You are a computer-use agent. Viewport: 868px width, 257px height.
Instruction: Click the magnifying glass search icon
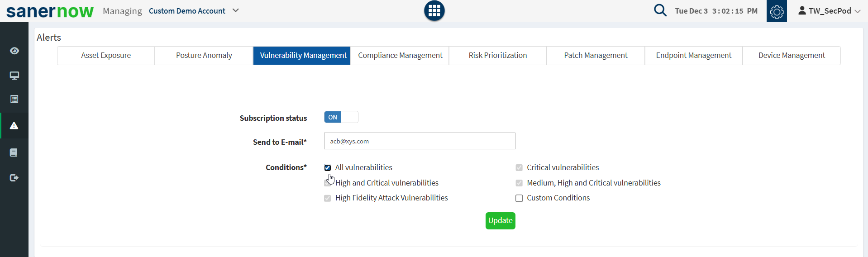(660, 10)
